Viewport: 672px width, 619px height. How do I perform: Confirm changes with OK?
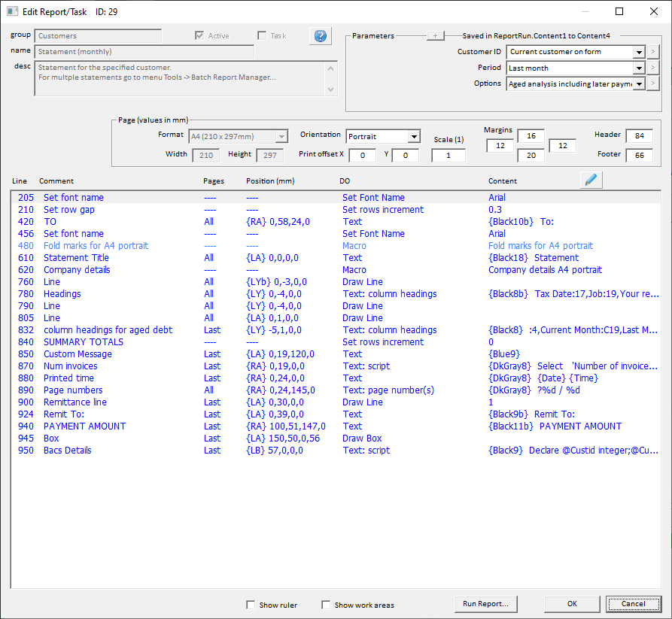[572, 604]
